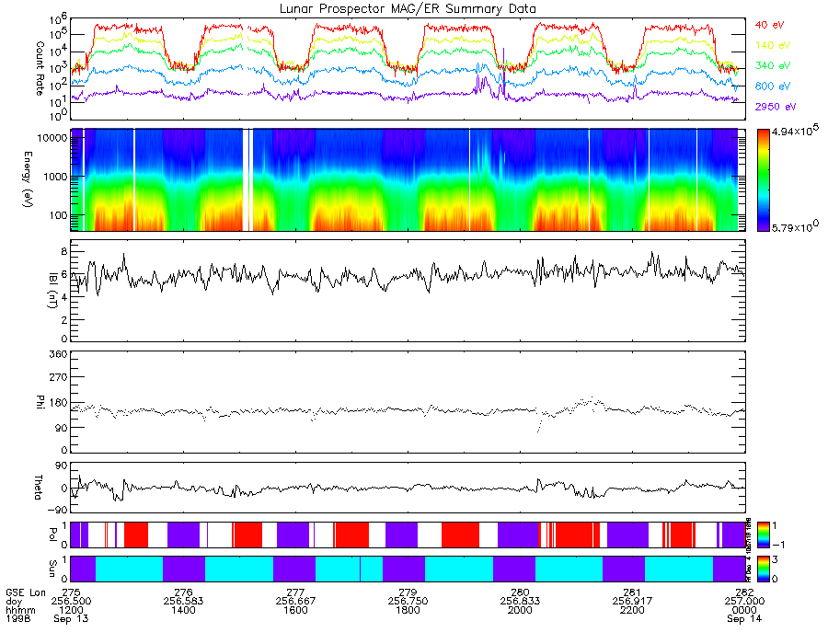
Task: Click the doy value '256.667'
Action: (295, 601)
